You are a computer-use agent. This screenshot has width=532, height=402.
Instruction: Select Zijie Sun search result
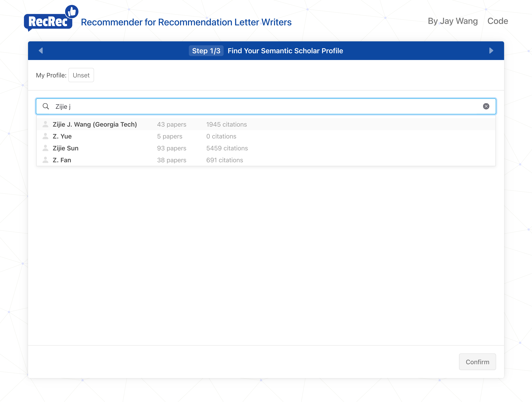(266, 148)
